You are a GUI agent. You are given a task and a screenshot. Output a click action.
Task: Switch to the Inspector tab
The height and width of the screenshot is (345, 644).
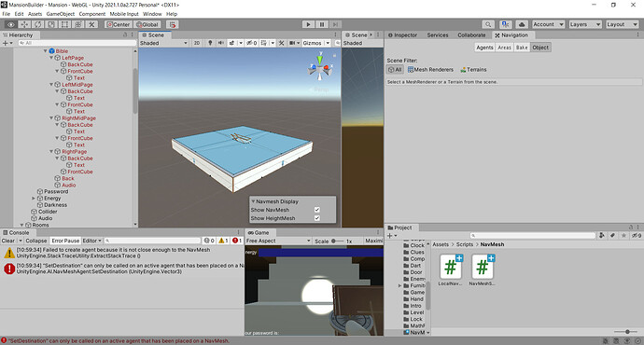(402, 35)
